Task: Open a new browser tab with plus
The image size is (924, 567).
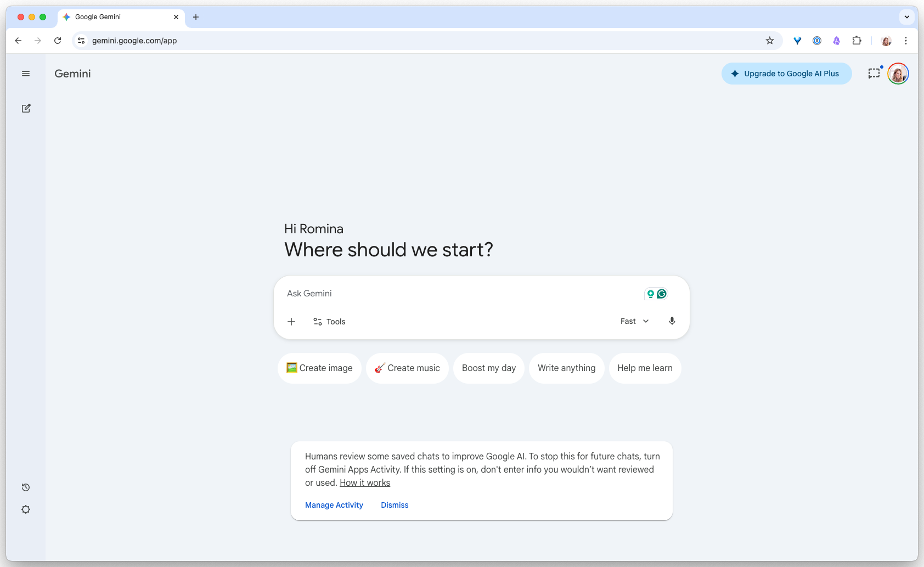Action: point(196,17)
